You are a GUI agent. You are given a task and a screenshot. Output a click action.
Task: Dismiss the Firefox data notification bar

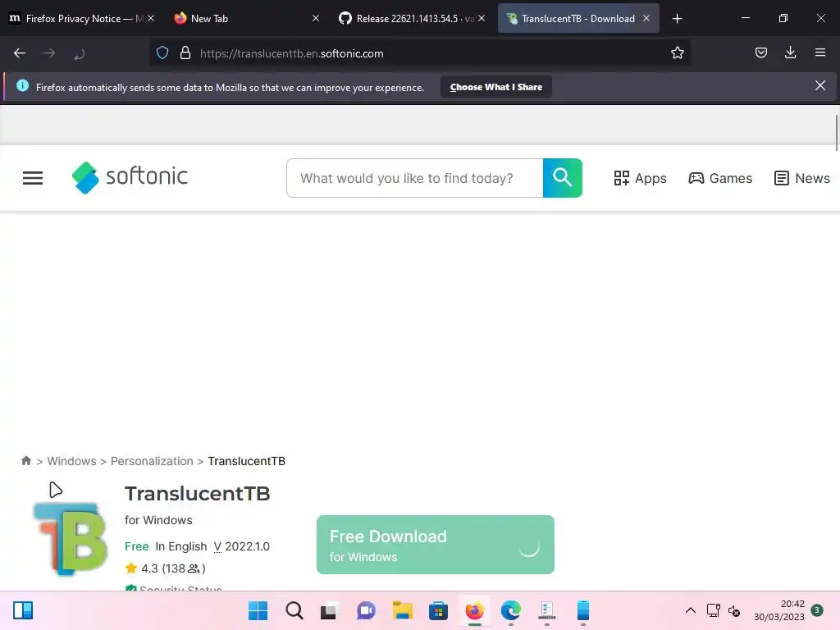tap(819, 85)
